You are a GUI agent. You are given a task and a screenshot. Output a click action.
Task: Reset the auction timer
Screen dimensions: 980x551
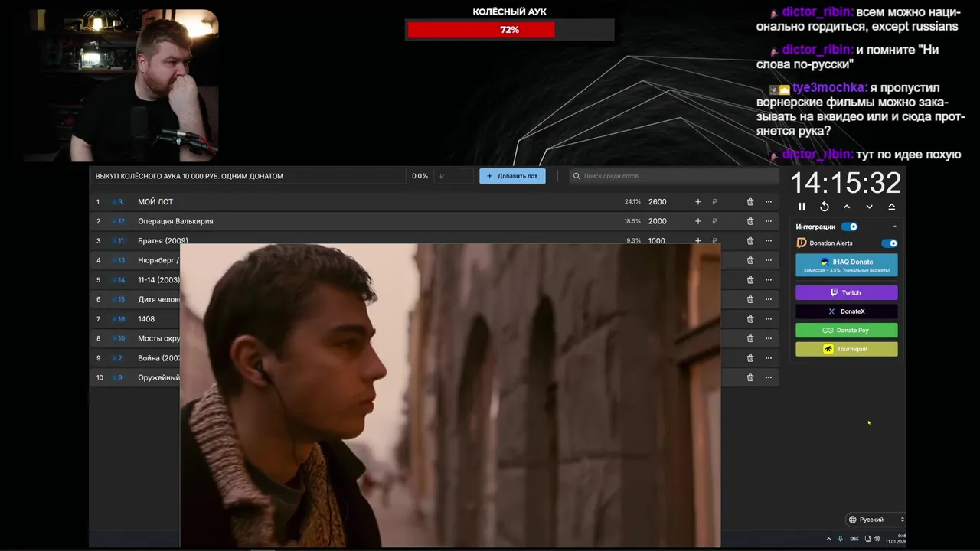(x=825, y=207)
